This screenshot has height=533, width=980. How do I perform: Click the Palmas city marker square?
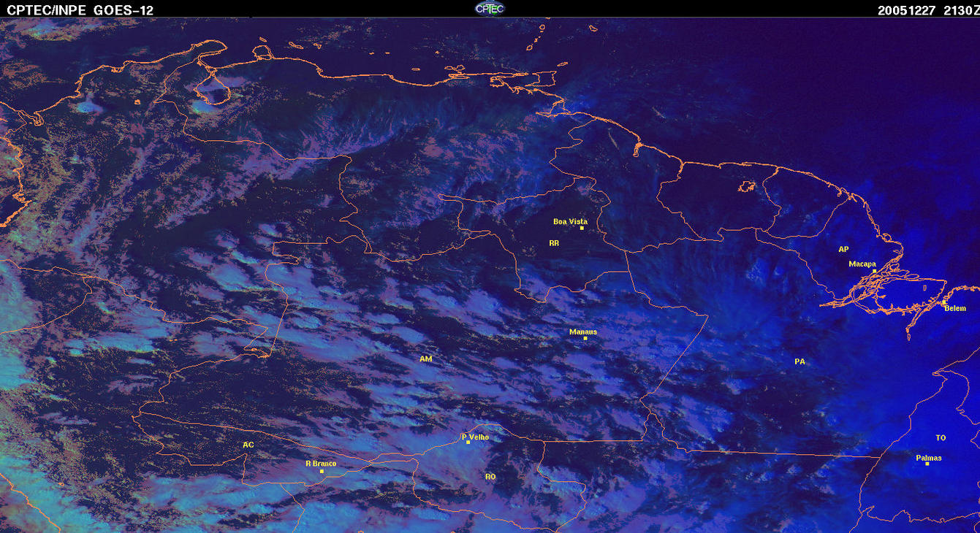point(927,464)
